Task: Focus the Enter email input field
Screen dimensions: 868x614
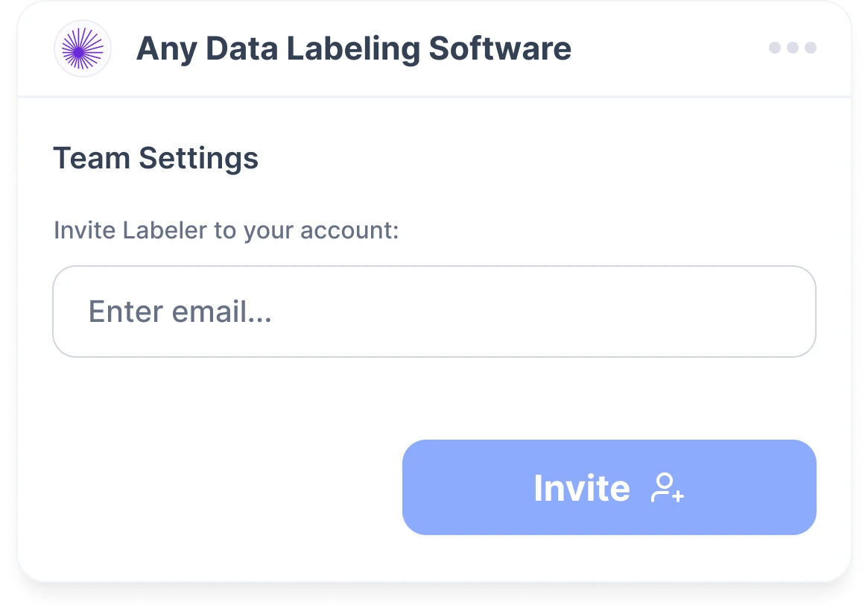Action: [434, 311]
